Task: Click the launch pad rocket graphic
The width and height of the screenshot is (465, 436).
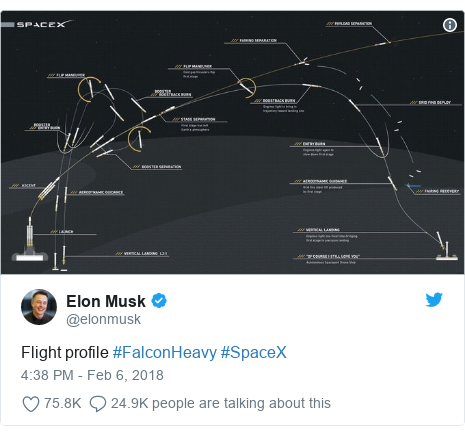Action: (x=29, y=240)
